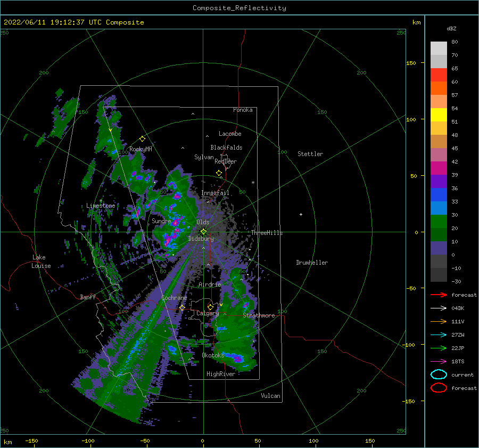Click the storm cell south of Okotoks
Image resolution: width=479 pixels, height=448 pixels.
pyautogui.click(x=238, y=358)
